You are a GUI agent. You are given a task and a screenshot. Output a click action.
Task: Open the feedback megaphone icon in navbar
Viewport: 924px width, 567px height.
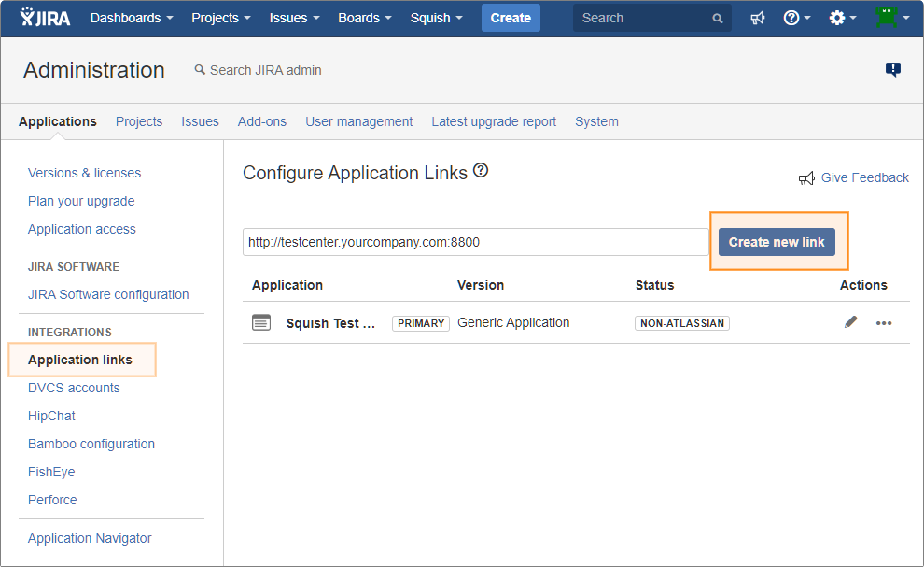click(758, 18)
